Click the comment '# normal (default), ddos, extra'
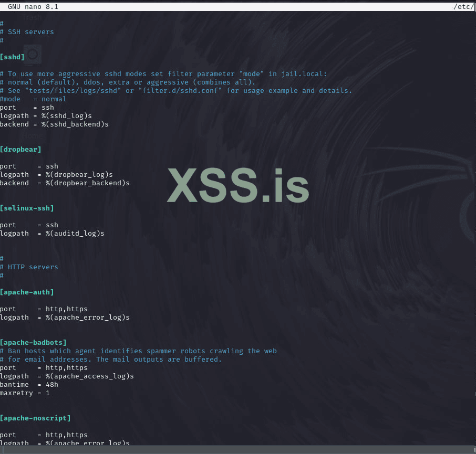476x454 pixels. [x=128, y=82]
